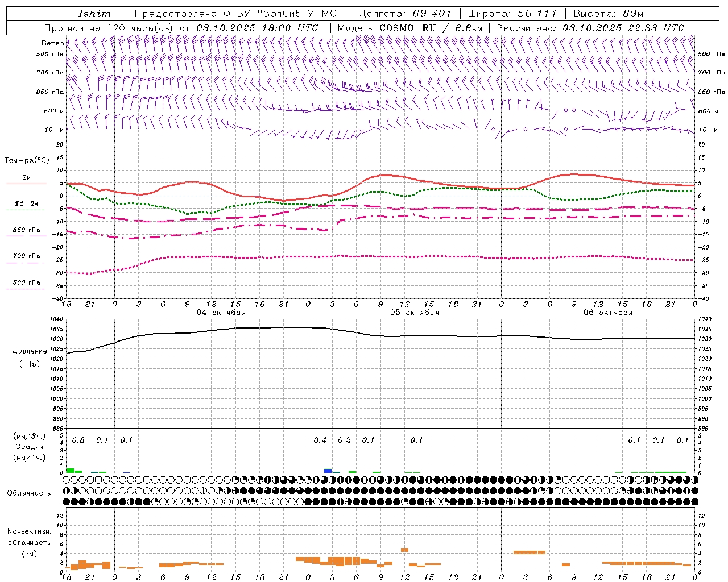
Task: Click the Давление pressure panel label
Action: [30, 351]
